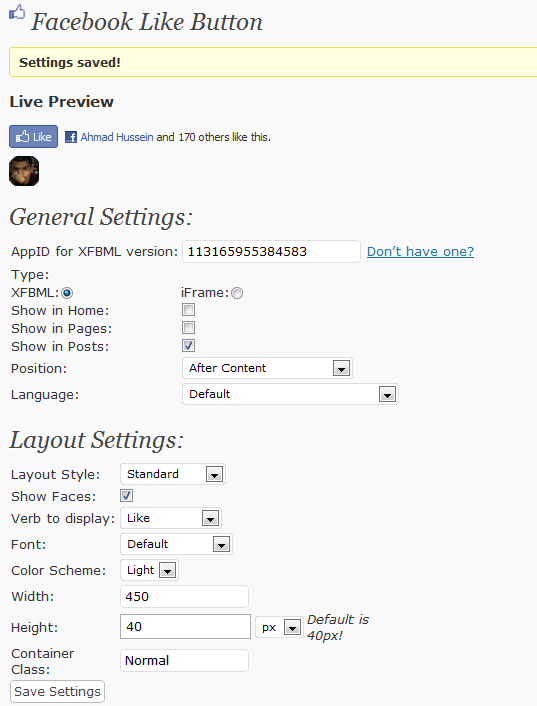Viewport: 537px width, 706px height.
Task: Expand the Language dropdown
Action: 290,394
